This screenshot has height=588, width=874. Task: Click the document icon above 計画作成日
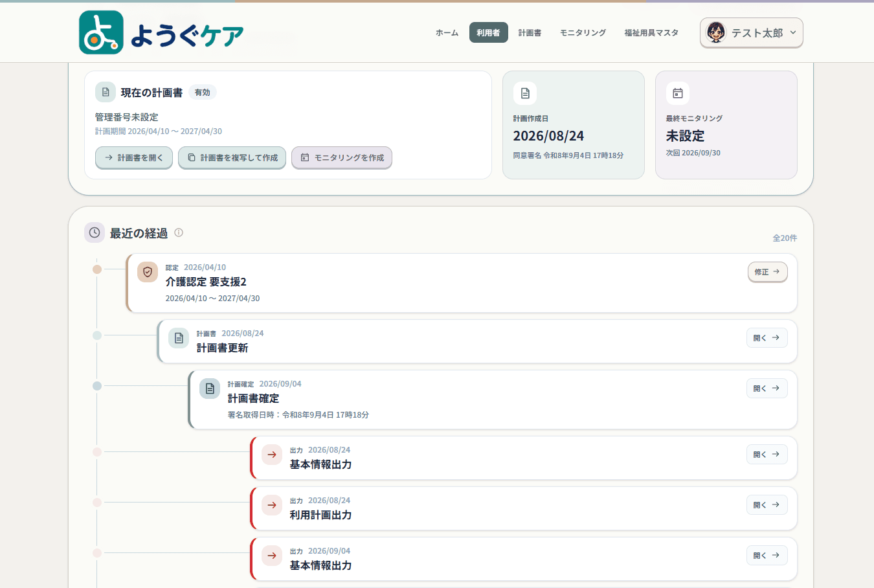coord(525,93)
